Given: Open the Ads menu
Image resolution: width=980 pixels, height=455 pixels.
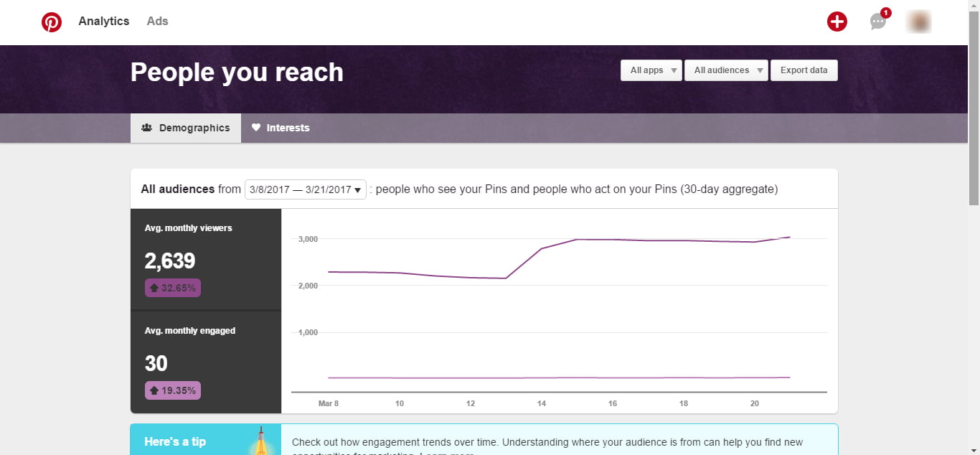Looking at the screenshot, I should pyautogui.click(x=157, y=22).
